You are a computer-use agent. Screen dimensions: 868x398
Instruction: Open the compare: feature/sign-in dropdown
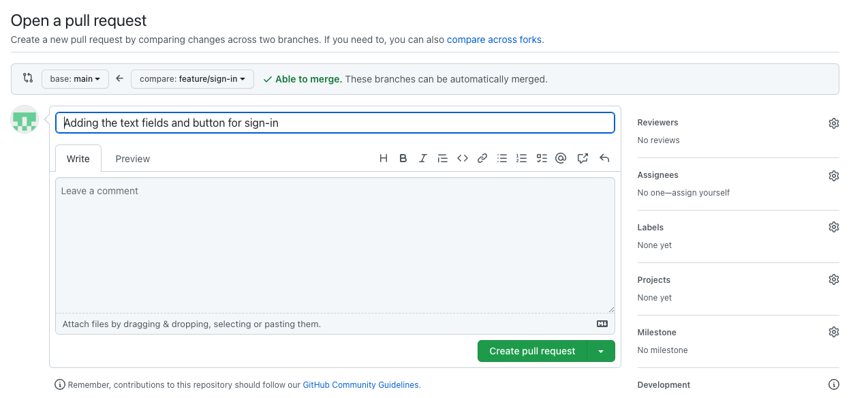click(x=192, y=79)
